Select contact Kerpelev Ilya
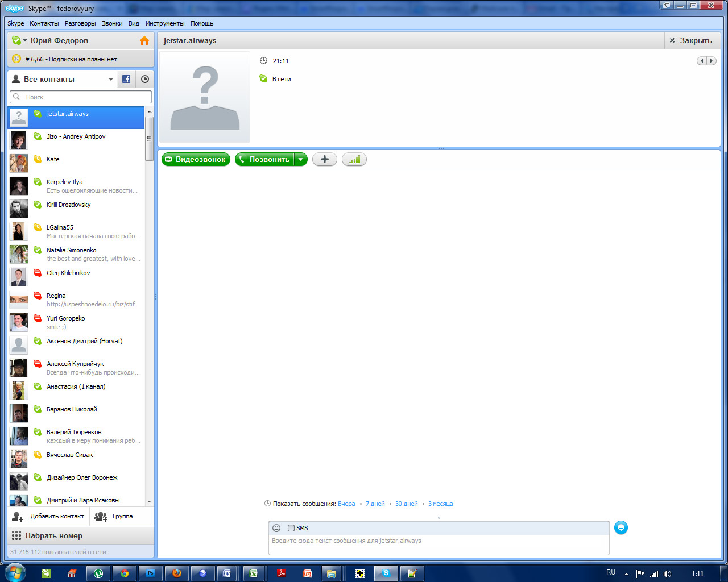 [77, 186]
